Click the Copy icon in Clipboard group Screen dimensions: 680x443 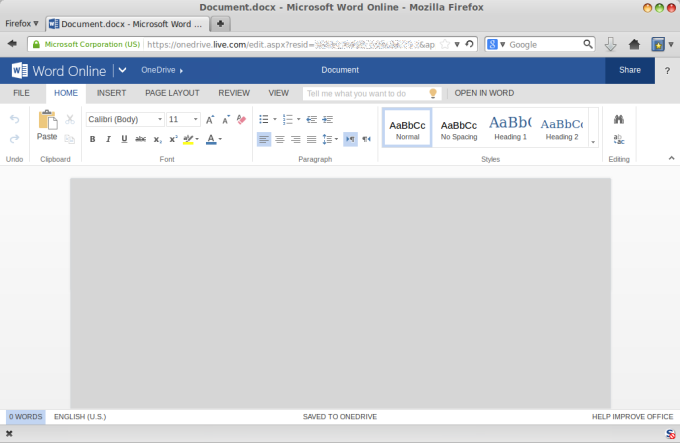(70, 139)
